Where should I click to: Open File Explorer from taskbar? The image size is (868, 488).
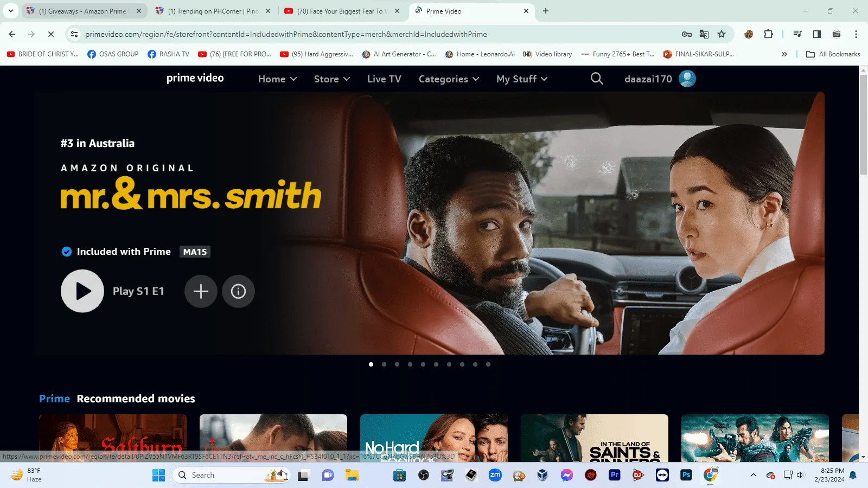coord(352,476)
